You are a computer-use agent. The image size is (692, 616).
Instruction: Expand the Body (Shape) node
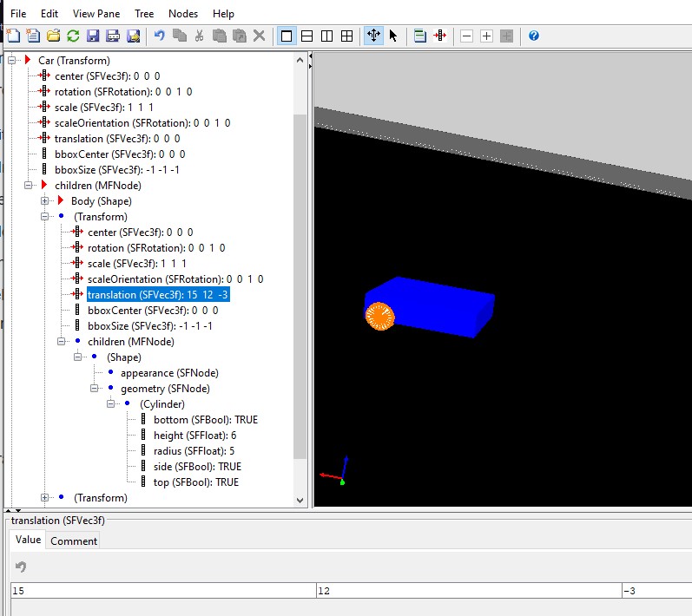coord(44,201)
